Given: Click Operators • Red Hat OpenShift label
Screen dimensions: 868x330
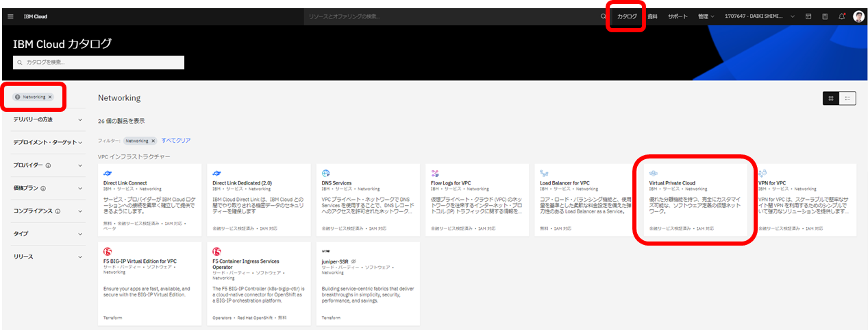Looking at the screenshot, I should [x=249, y=318].
